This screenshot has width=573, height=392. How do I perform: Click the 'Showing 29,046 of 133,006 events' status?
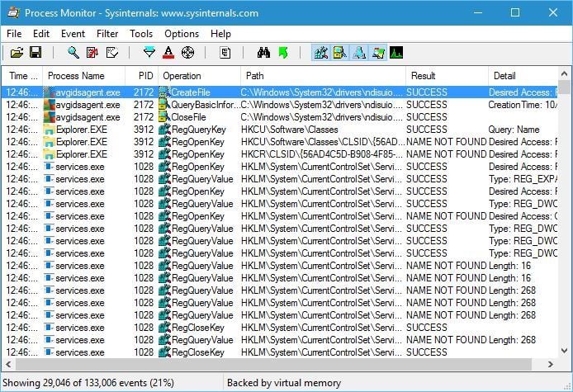pyautogui.click(x=88, y=383)
